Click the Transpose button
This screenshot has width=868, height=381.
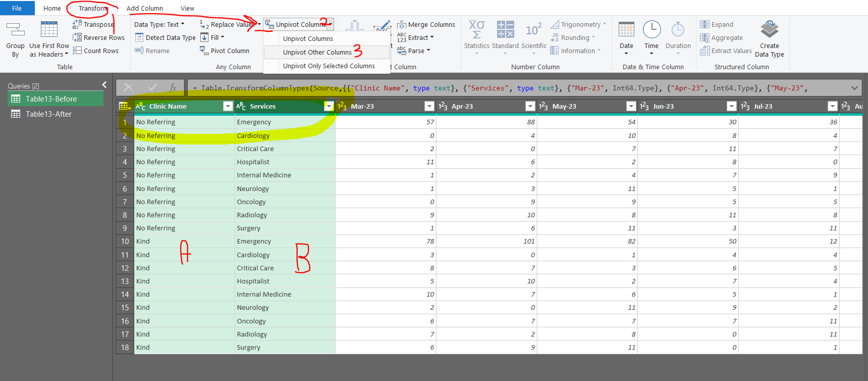click(93, 24)
